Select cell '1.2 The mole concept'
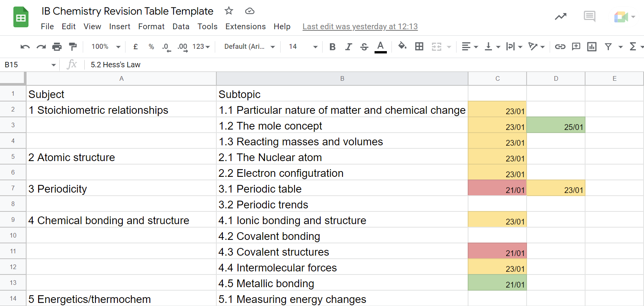This screenshot has width=644, height=306. 342,125
